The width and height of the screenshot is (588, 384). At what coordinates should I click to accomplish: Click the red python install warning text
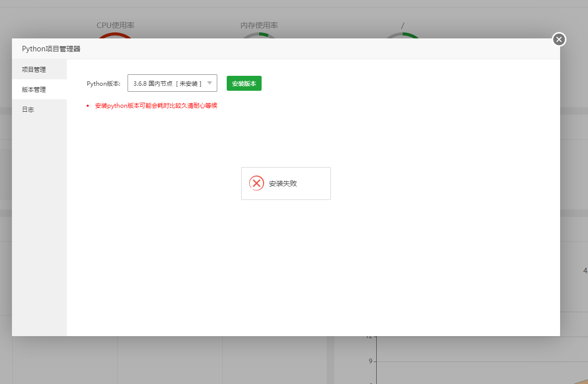(156, 106)
